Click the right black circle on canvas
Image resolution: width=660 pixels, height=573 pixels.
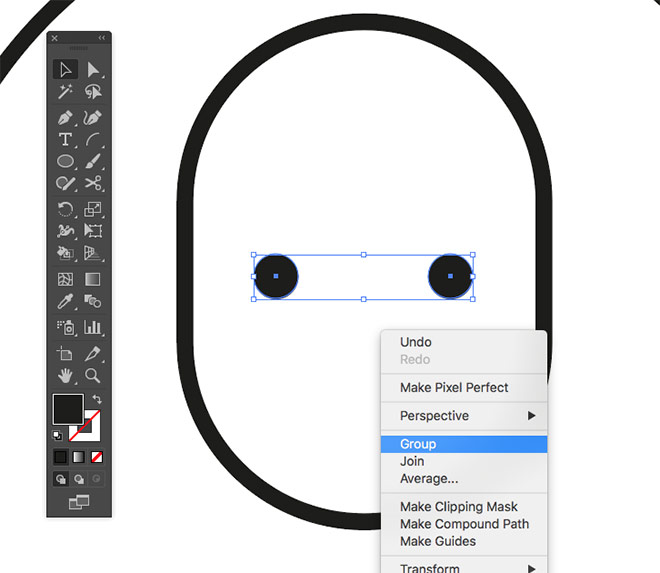pos(450,276)
